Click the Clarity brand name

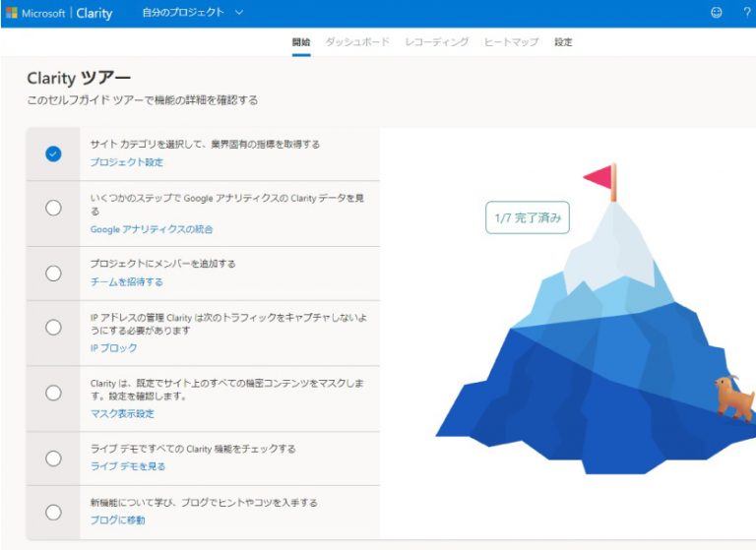tap(94, 13)
